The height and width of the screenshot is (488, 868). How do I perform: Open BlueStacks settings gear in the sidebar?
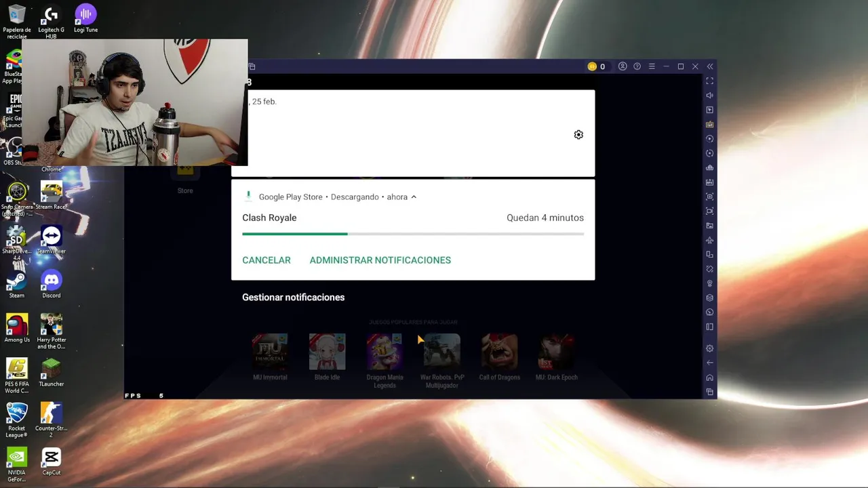tap(709, 348)
